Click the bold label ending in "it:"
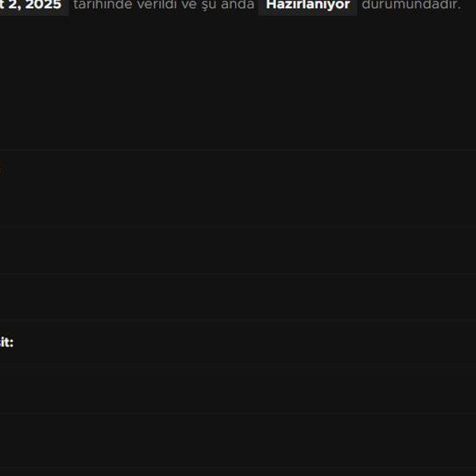The image size is (476, 476). pyautogui.click(x=6, y=342)
